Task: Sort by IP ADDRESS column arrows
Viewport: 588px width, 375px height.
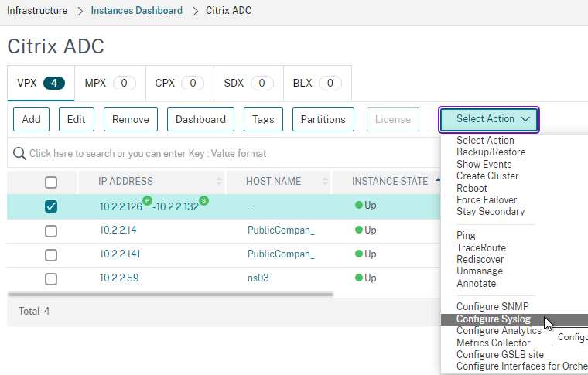Action: click(219, 182)
